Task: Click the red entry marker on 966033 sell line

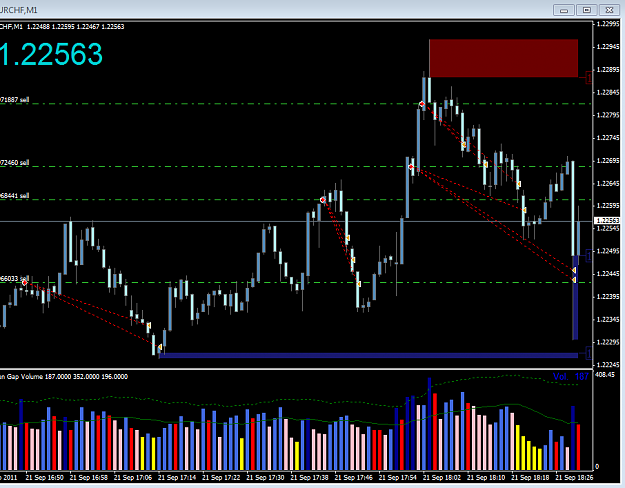Action: point(25,283)
